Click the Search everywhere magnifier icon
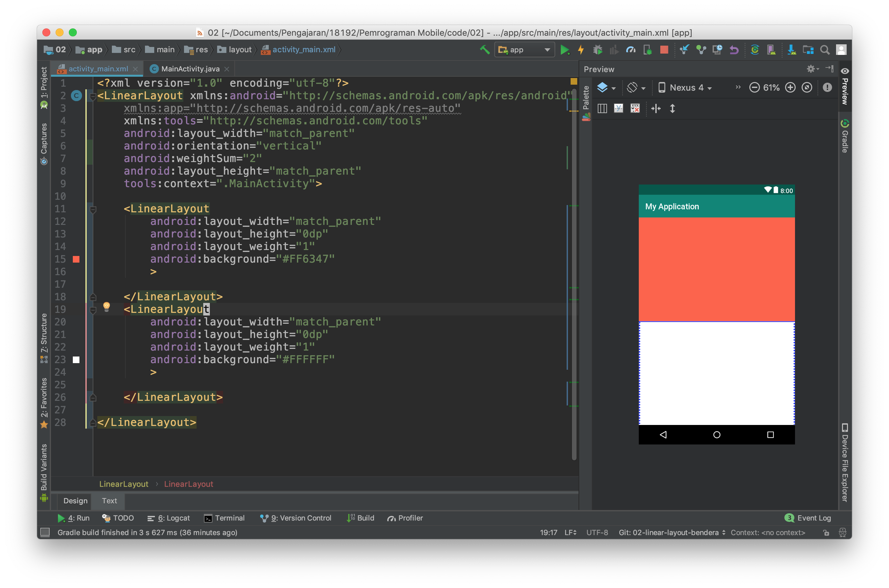 pos(823,49)
